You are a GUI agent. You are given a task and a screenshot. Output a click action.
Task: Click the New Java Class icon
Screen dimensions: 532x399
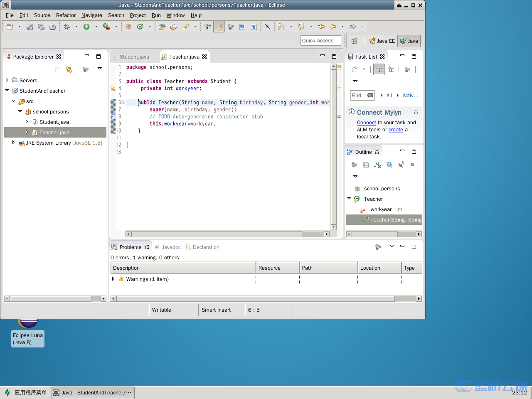(x=140, y=27)
